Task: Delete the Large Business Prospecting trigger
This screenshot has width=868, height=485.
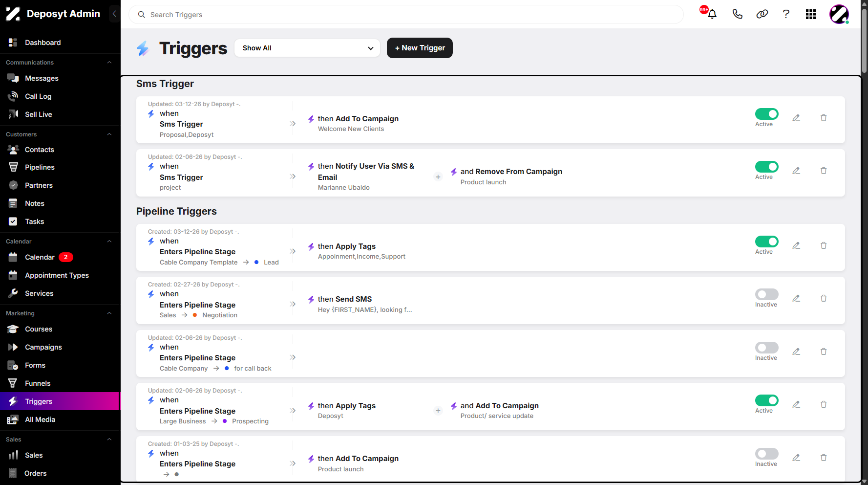Action: (824, 404)
